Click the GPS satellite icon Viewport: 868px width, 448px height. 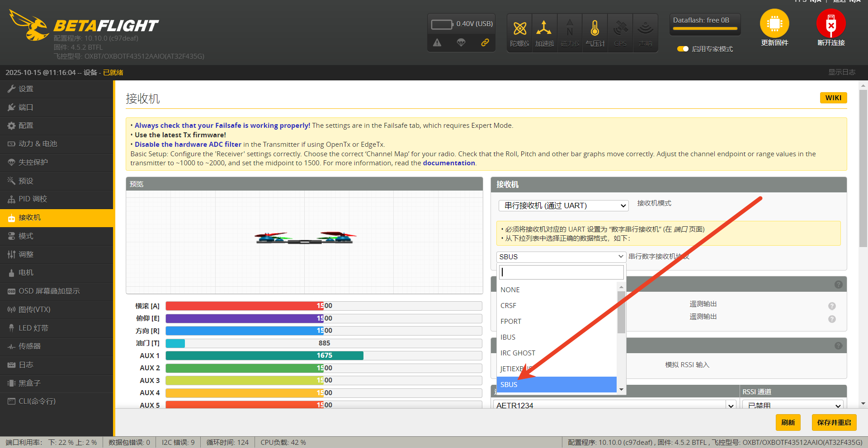620,29
